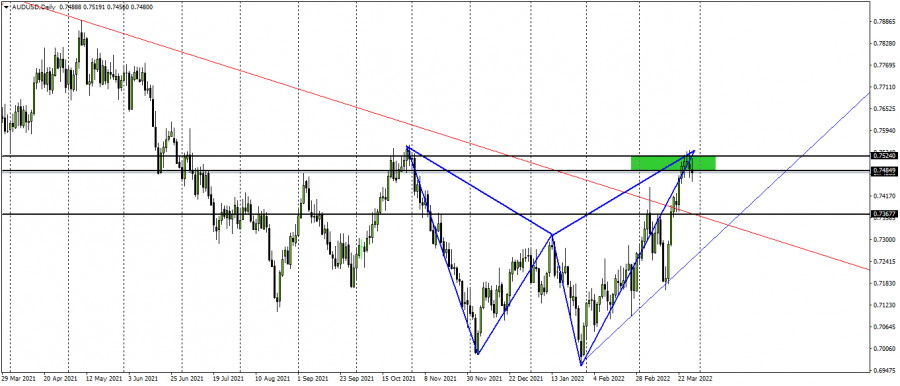Click the 0.78865 price axis label

pyautogui.click(x=884, y=21)
